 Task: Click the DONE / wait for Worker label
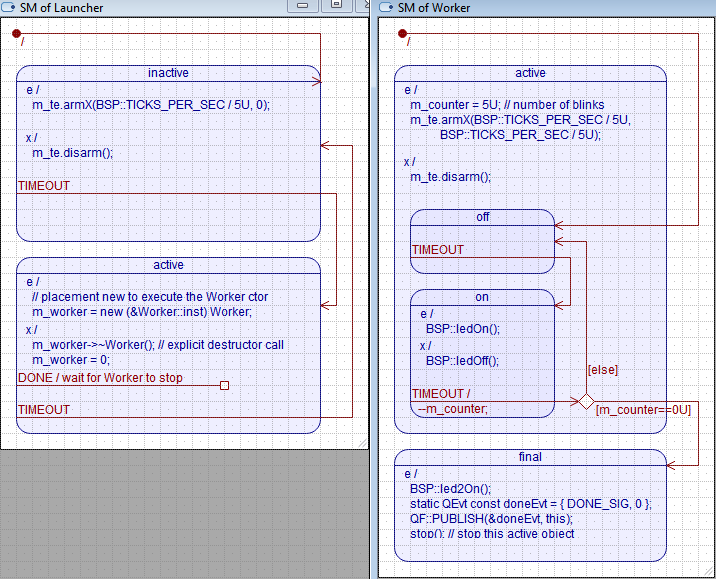100,378
